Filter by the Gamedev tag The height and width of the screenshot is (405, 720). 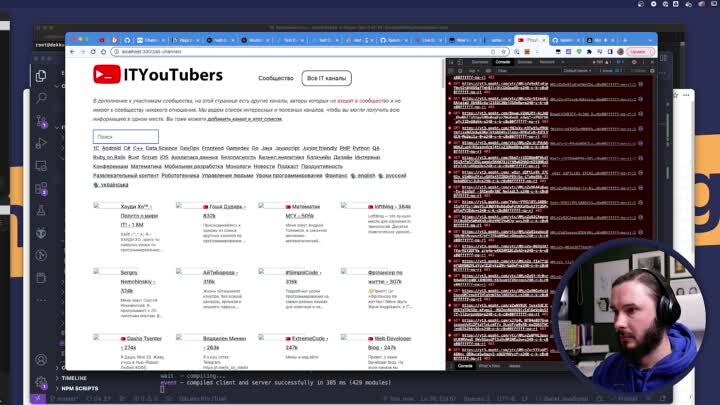237,148
